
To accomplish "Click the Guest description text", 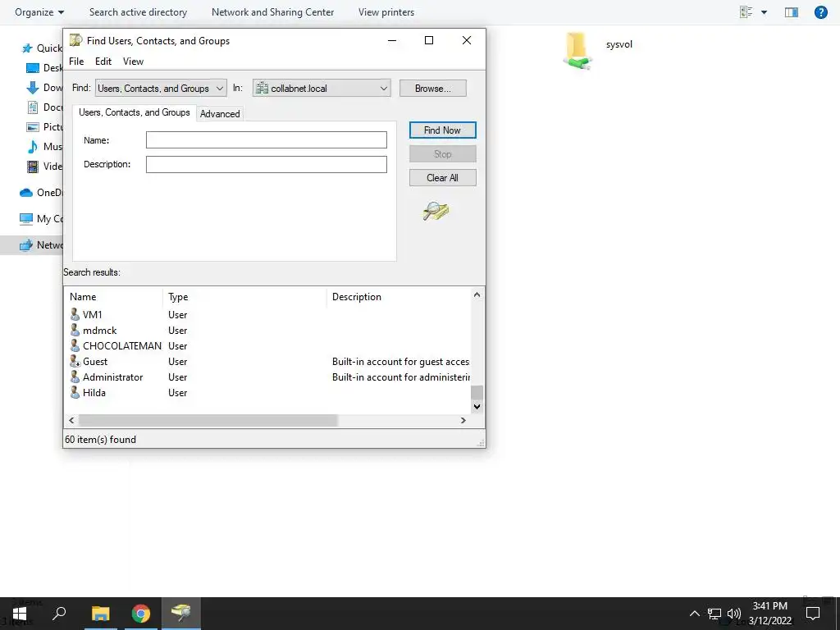I will click(400, 362).
